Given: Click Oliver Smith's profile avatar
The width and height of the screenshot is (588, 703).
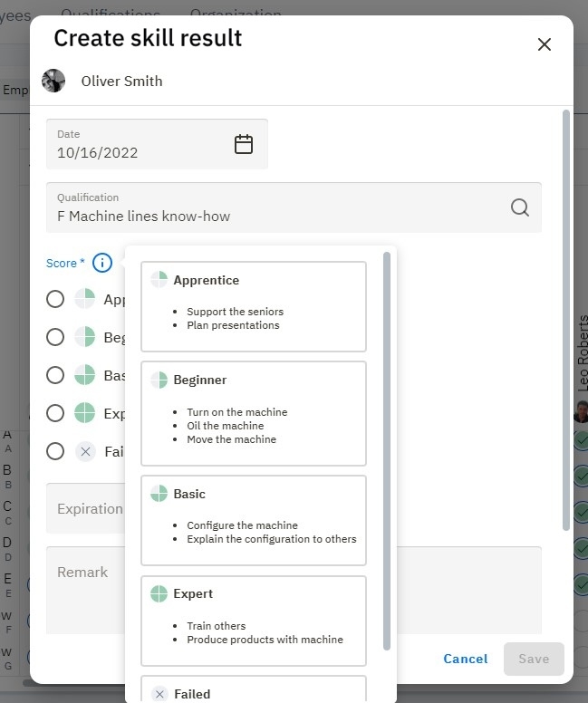Looking at the screenshot, I should pos(53,81).
